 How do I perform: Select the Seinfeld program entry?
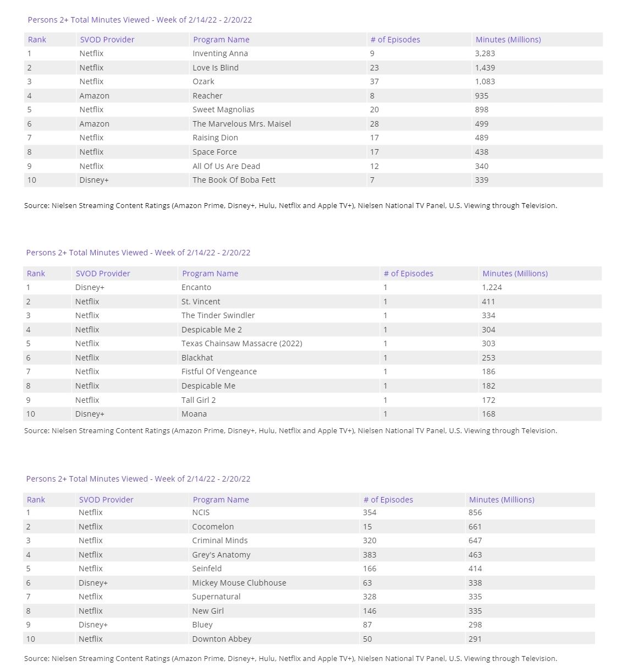point(207,569)
